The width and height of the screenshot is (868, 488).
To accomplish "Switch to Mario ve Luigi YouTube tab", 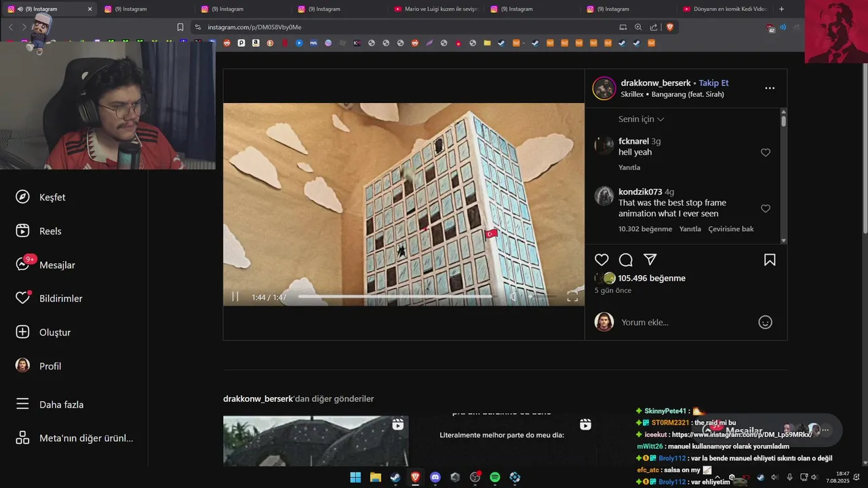I will click(x=436, y=9).
